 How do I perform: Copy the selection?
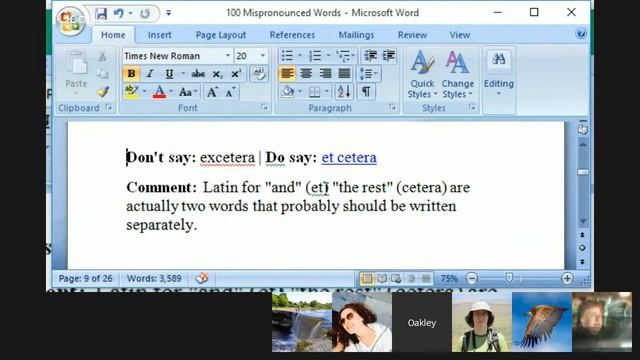coord(102,73)
